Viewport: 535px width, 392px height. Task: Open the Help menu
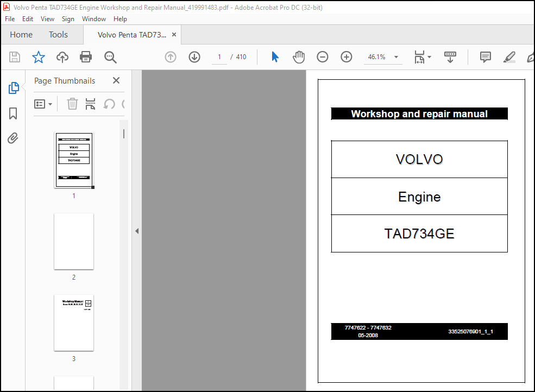click(x=120, y=19)
